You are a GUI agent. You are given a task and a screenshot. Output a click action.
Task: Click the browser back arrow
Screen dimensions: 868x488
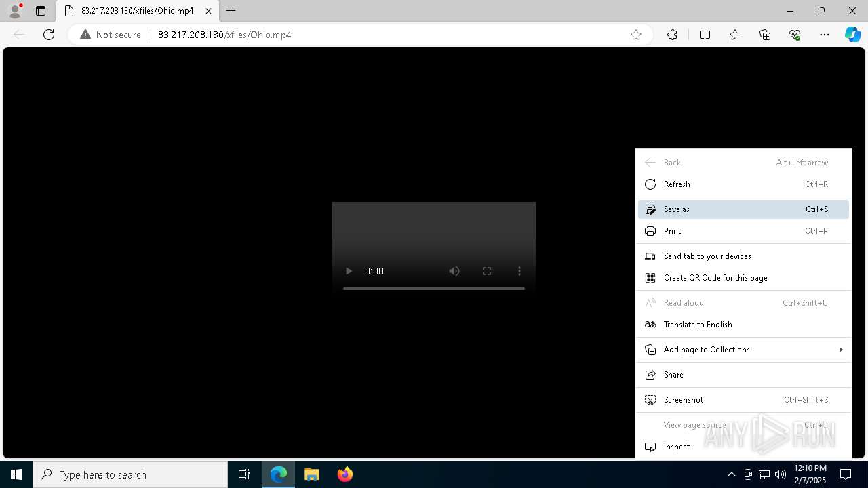19,35
